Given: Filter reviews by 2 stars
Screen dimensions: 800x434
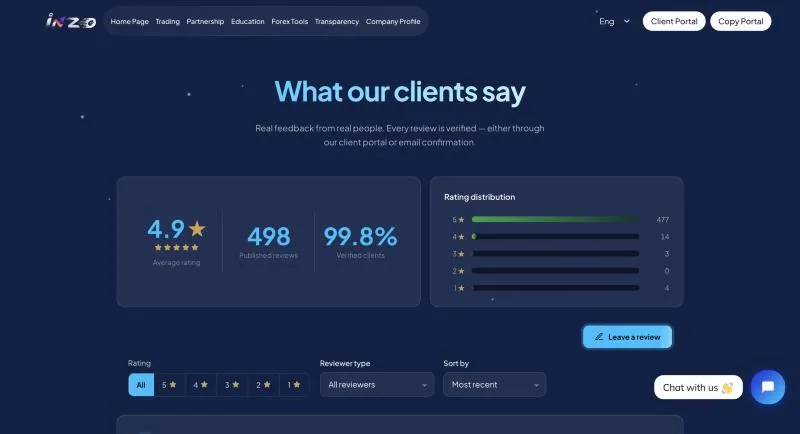Looking at the screenshot, I should pos(263,385).
